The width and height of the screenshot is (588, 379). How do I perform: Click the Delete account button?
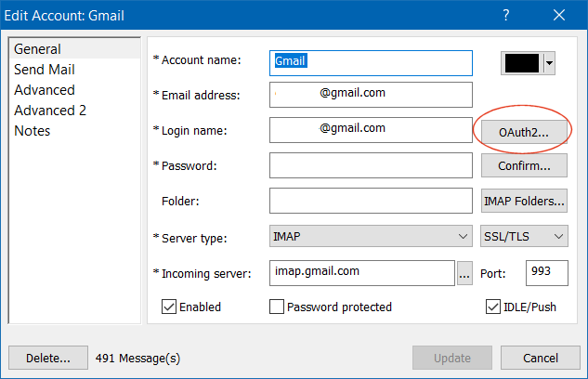click(x=48, y=358)
